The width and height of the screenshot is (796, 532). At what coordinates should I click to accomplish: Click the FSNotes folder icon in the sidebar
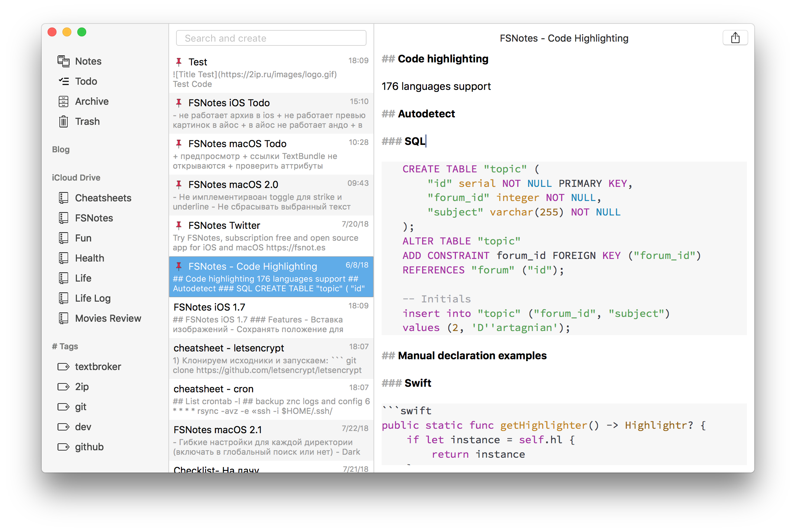point(64,218)
